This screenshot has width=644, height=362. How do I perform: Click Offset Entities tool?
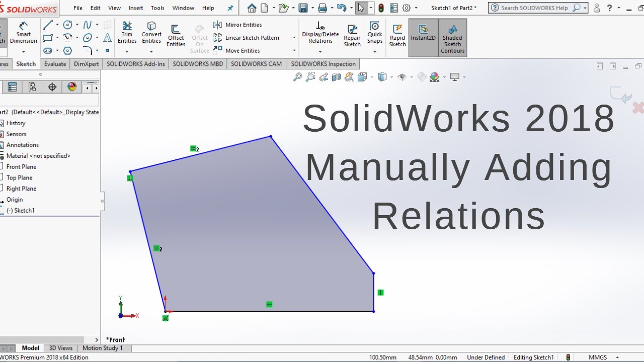click(176, 36)
